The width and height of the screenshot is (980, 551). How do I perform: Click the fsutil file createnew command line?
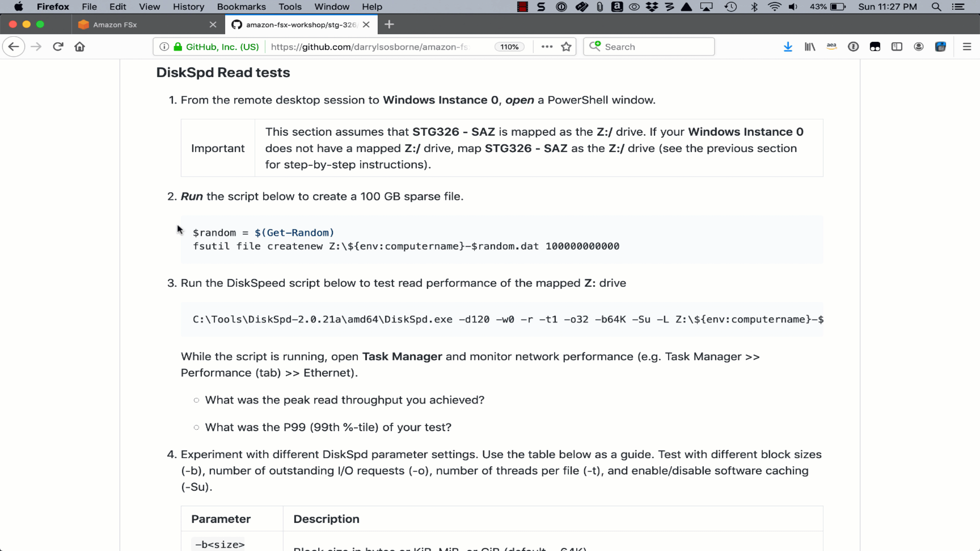(406, 246)
